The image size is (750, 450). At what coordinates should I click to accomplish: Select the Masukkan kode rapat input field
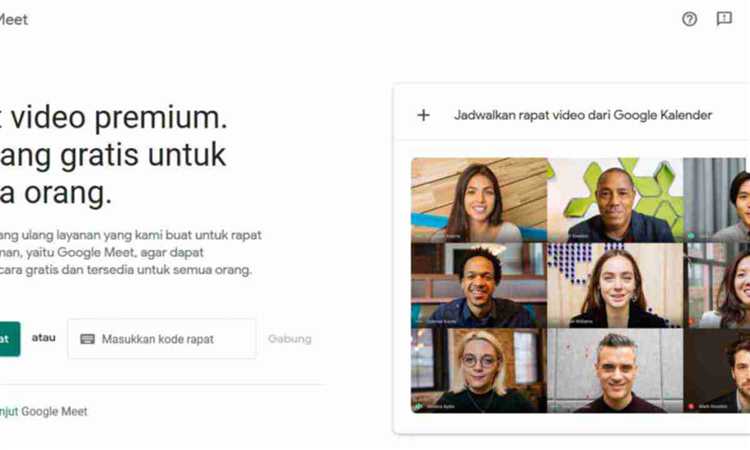coord(162,339)
